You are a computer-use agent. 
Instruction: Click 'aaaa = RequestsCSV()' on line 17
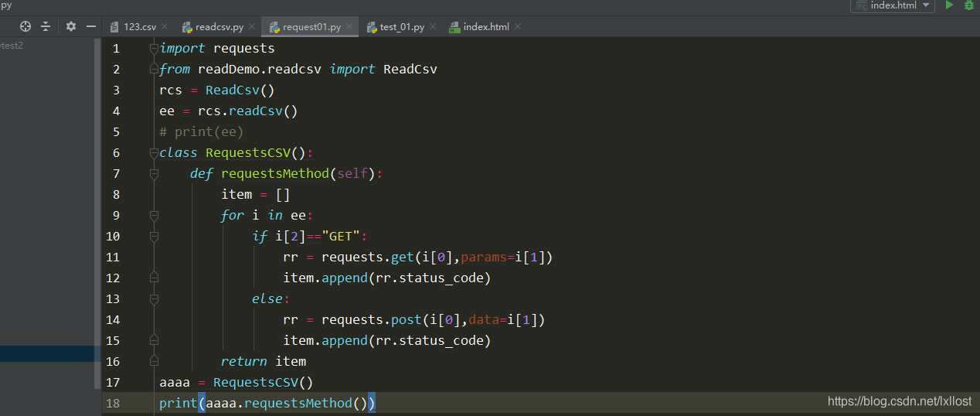pyautogui.click(x=236, y=383)
